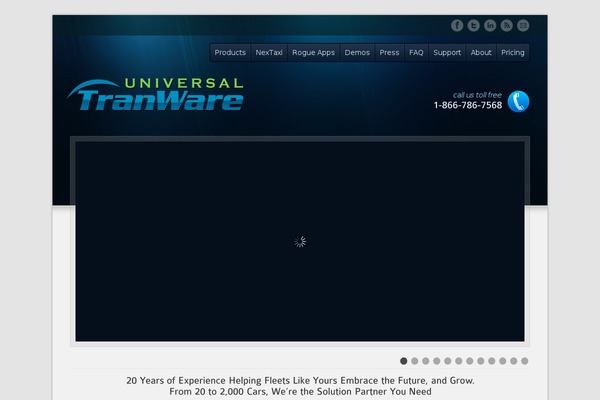Click the blue phone icon
The width and height of the screenshot is (600, 400).
pyautogui.click(x=518, y=101)
